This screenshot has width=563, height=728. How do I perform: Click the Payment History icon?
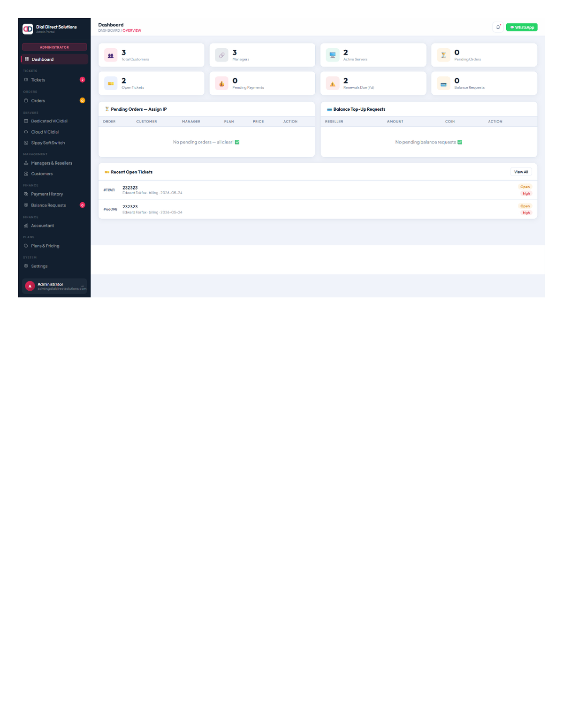26,194
